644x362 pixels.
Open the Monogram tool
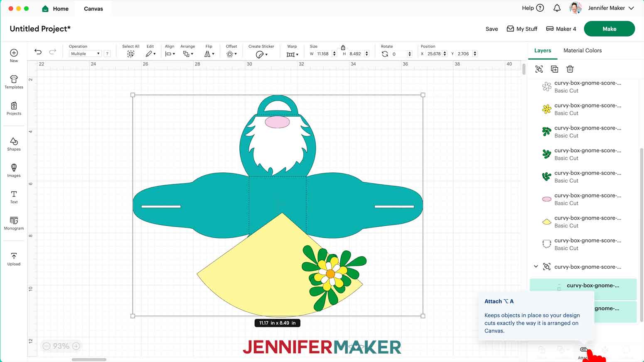pos(14,223)
